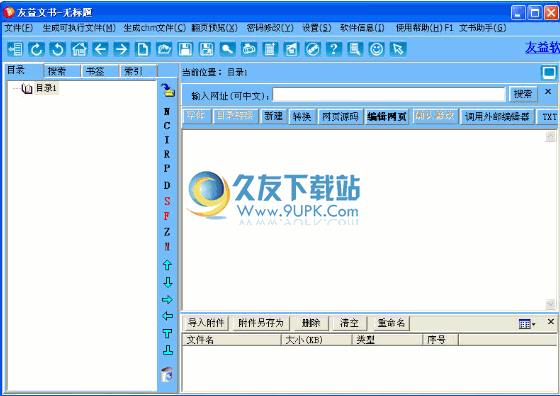
Task: Indent node with cyan right arrow
Action: pos(167,300)
